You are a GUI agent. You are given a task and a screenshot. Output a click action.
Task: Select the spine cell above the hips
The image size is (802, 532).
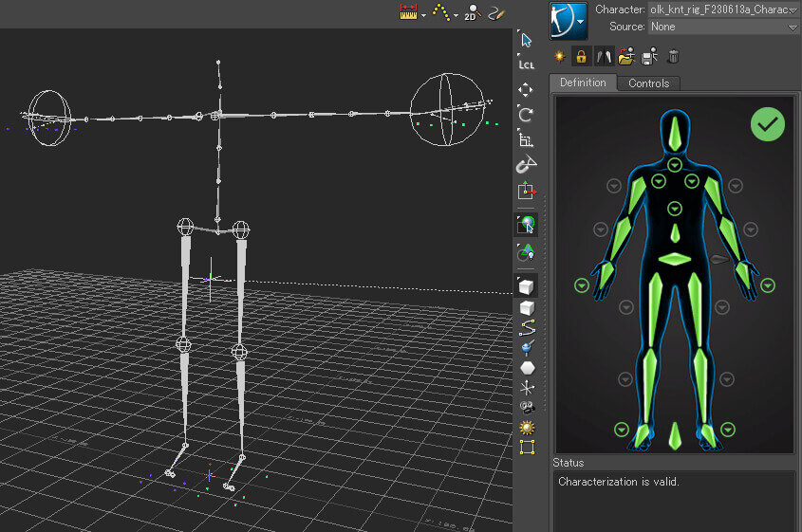pos(675,233)
